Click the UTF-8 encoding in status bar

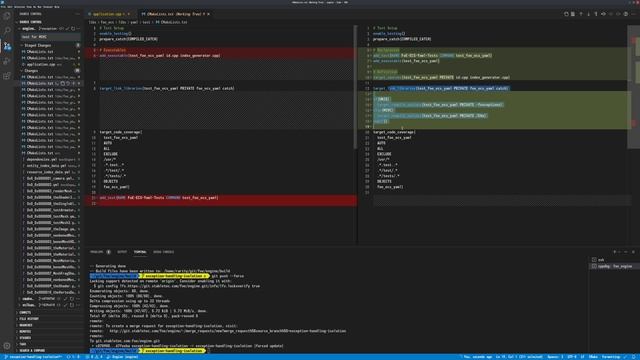pos(572,357)
